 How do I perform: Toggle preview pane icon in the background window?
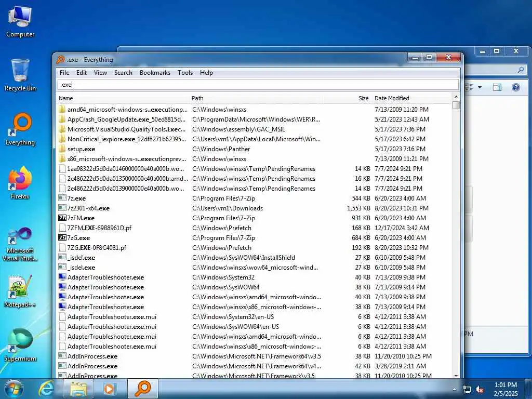[x=497, y=87]
